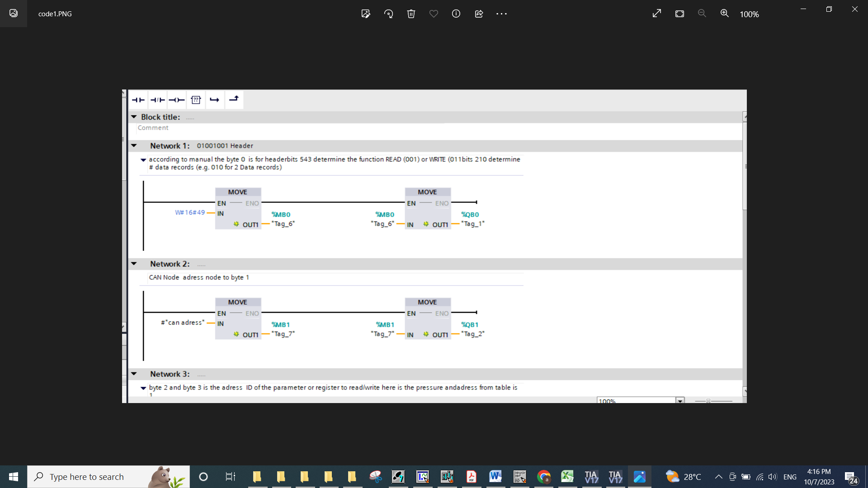The height and width of the screenshot is (488, 868).
Task: Rotate the code1.PNG image
Action: 388,14
